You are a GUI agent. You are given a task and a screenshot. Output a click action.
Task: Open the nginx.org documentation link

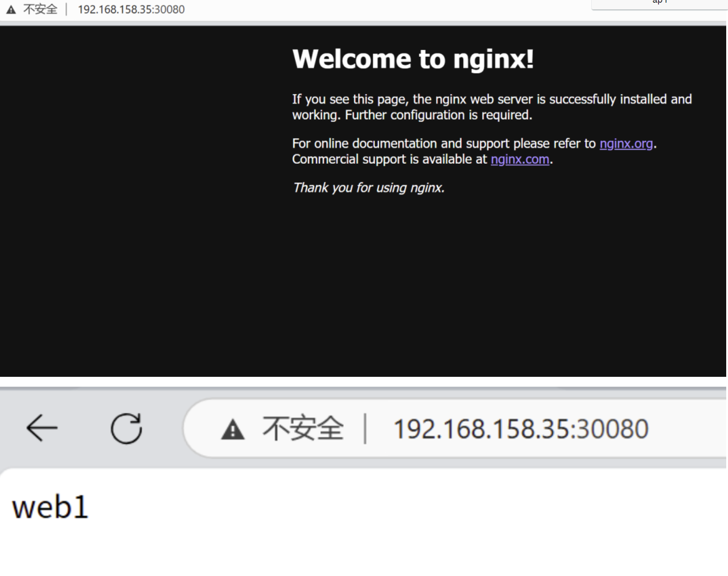(626, 144)
